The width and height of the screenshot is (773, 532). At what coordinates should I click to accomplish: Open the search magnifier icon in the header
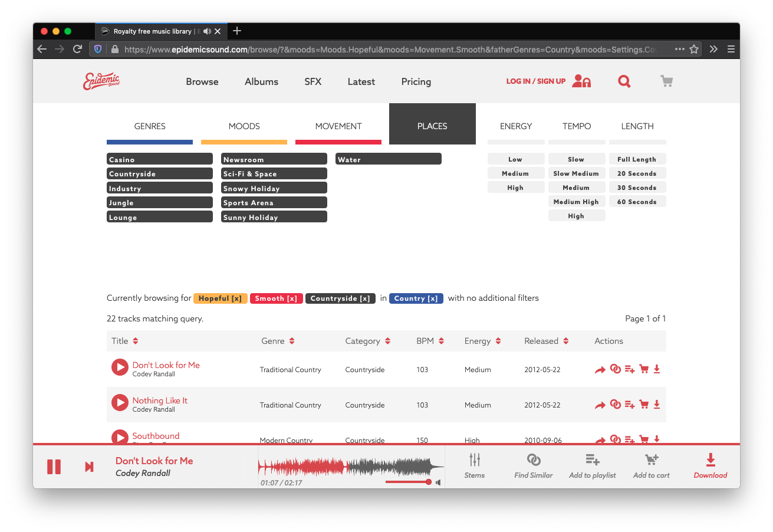point(624,81)
